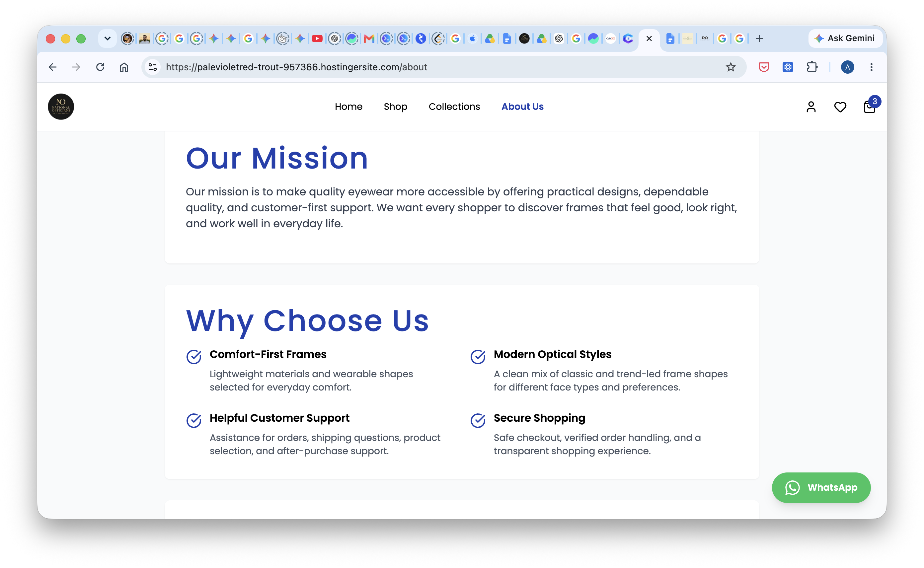Expand the tab search dropdown arrow

pos(108,38)
